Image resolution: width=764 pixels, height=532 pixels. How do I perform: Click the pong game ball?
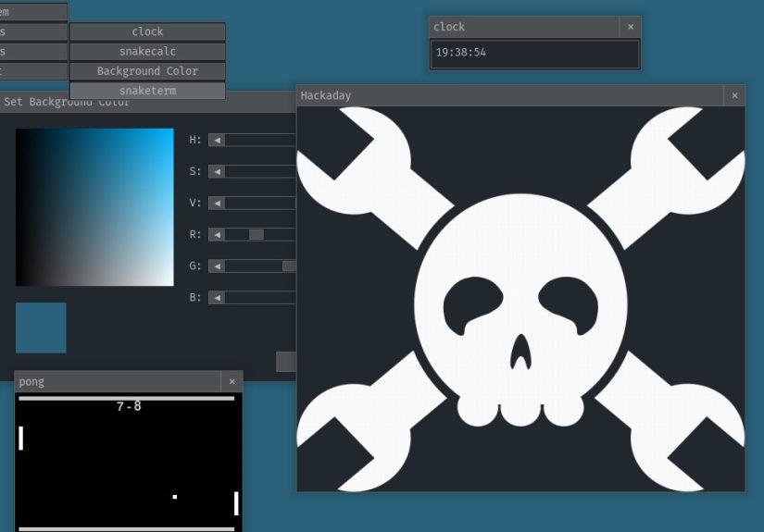tap(174, 497)
